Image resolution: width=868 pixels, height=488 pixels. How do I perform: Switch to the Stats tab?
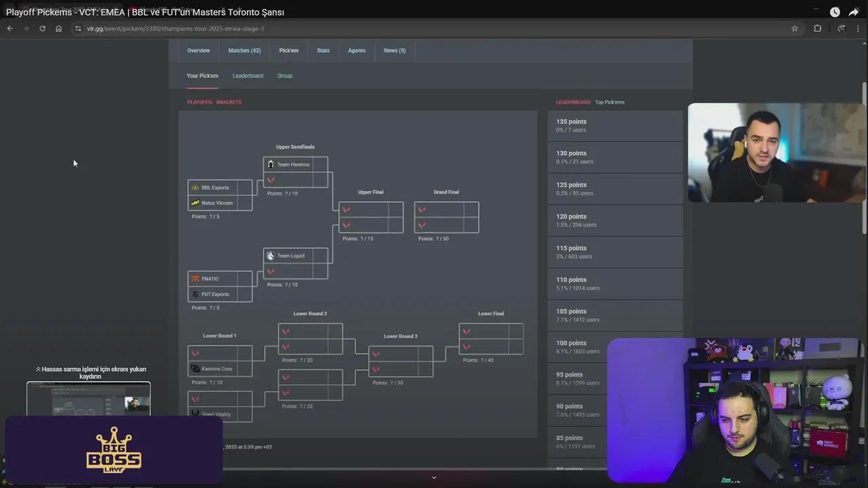point(323,51)
